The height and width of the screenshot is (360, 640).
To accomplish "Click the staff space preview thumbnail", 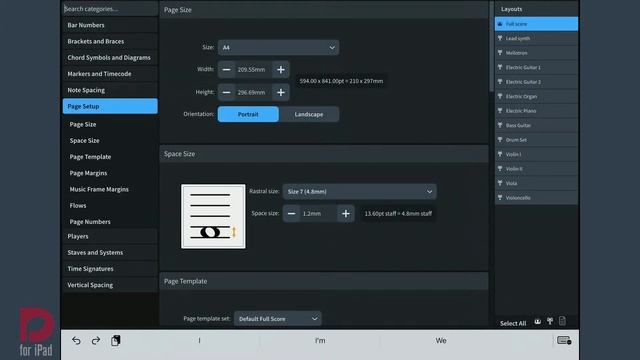I will click(x=213, y=216).
